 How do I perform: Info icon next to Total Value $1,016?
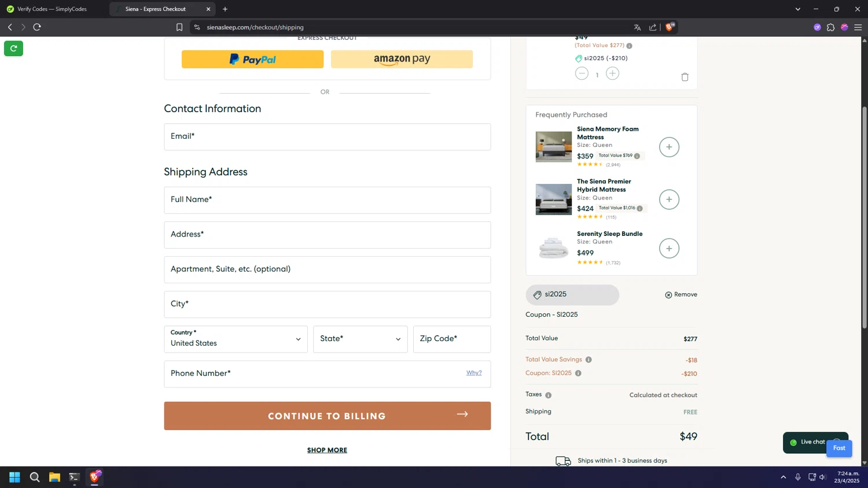(x=639, y=208)
